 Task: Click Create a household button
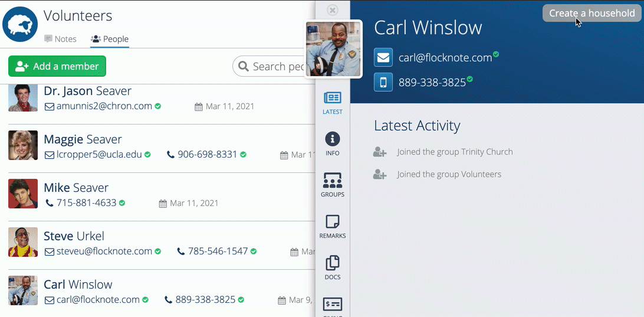(592, 13)
